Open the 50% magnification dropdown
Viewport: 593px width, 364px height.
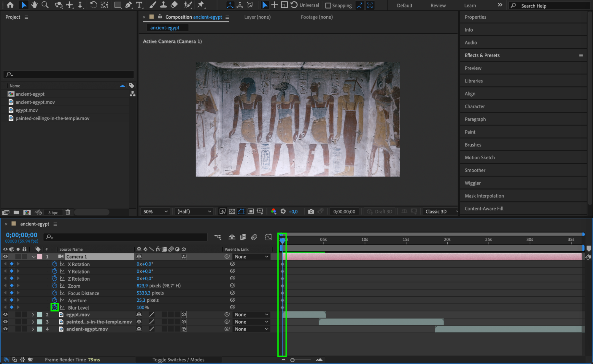click(x=155, y=212)
